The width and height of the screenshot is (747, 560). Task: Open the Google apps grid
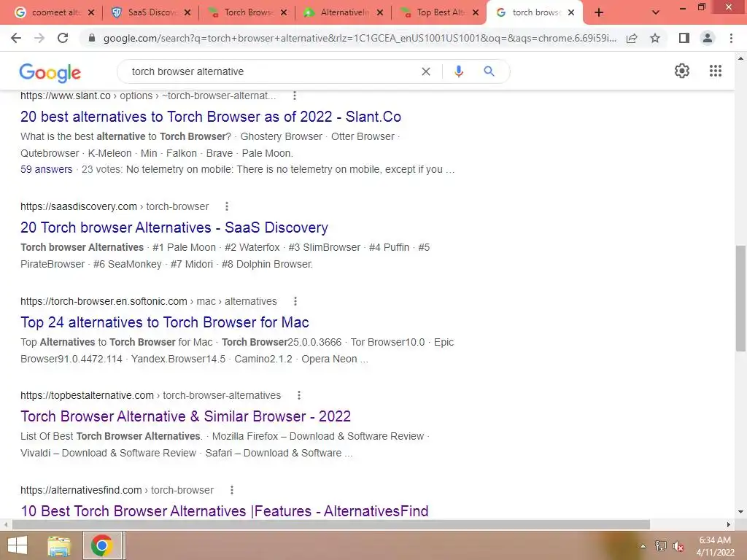point(716,71)
